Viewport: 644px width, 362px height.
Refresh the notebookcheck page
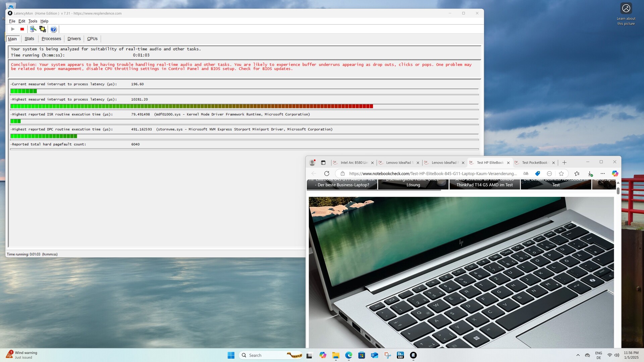[327, 174]
